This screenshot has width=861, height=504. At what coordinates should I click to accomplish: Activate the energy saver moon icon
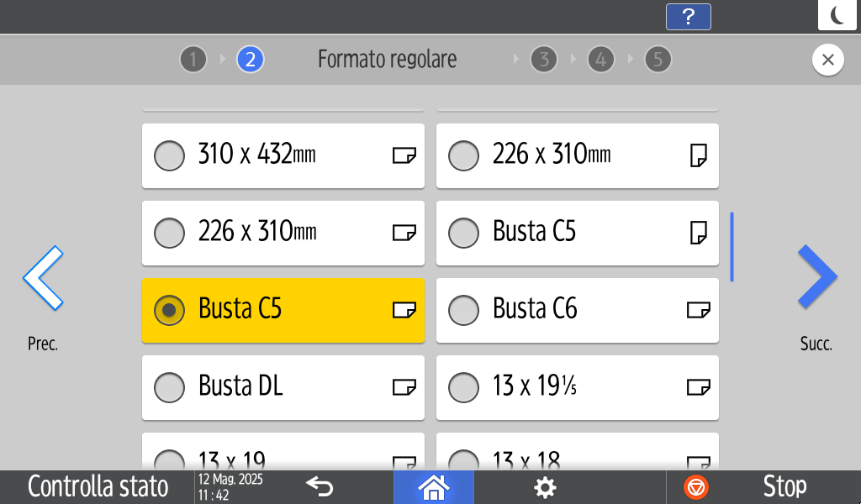tap(839, 15)
